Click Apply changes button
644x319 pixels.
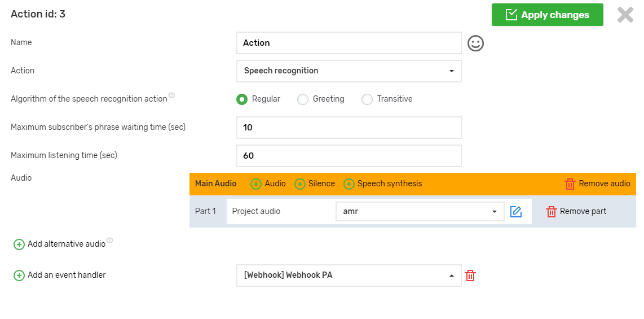coord(547,15)
